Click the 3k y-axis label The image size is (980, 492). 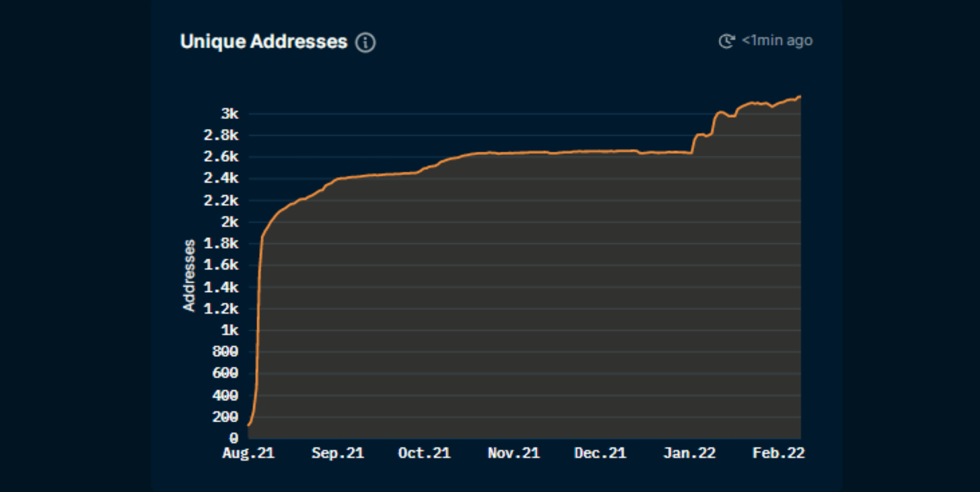coord(230,114)
